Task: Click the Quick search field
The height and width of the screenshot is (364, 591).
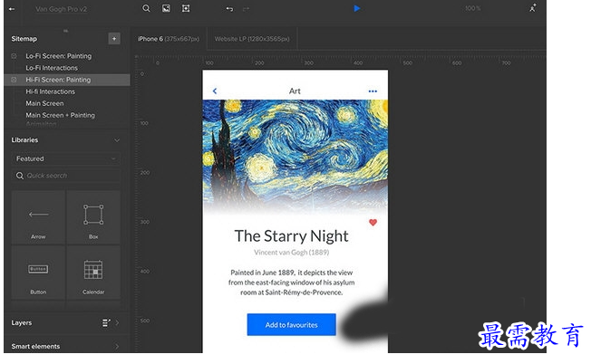Action: click(x=65, y=176)
